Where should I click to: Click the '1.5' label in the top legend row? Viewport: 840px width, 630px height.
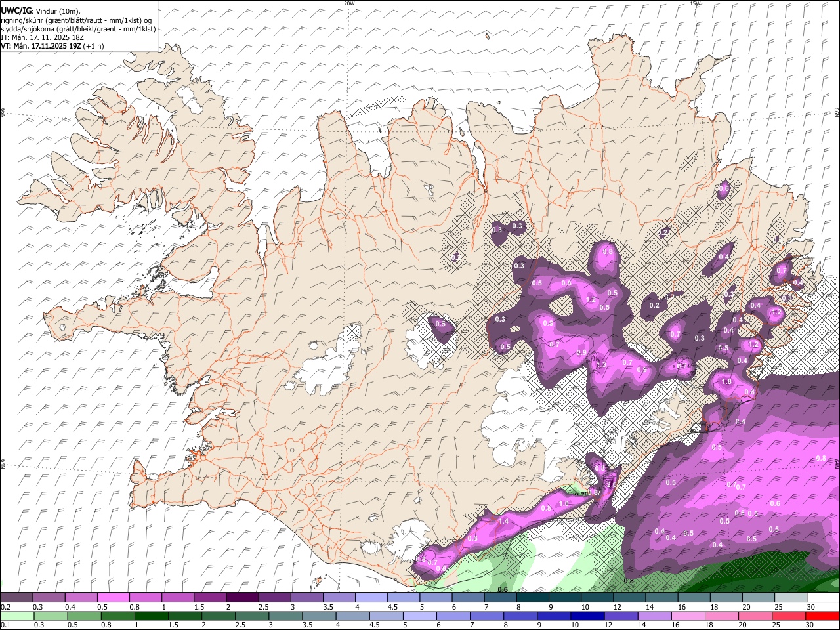tap(198, 607)
